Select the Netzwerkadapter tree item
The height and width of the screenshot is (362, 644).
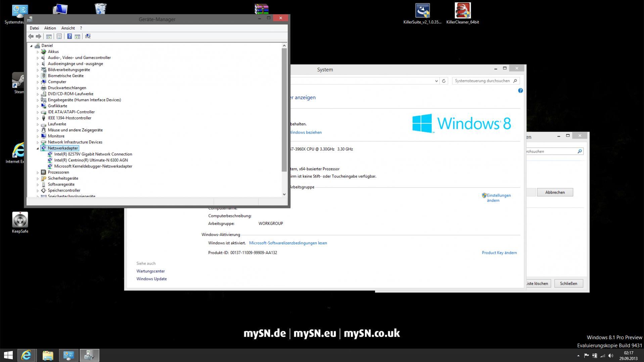(x=63, y=148)
